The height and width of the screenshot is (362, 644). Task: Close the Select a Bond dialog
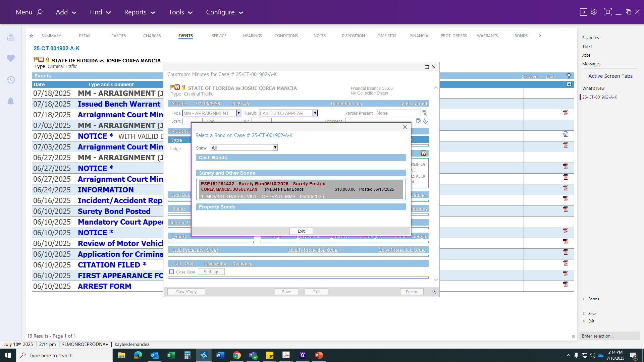pos(405,127)
